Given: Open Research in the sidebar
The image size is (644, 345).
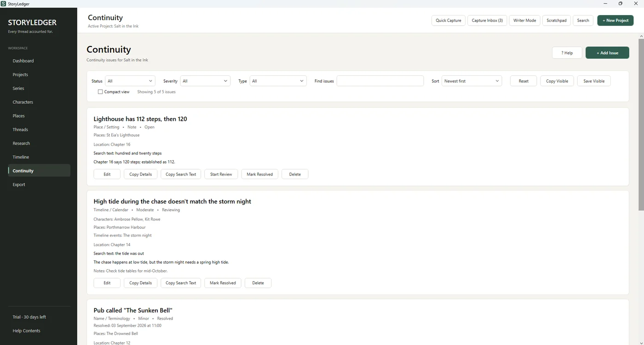Looking at the screenshot, I should tap(39, 143).
